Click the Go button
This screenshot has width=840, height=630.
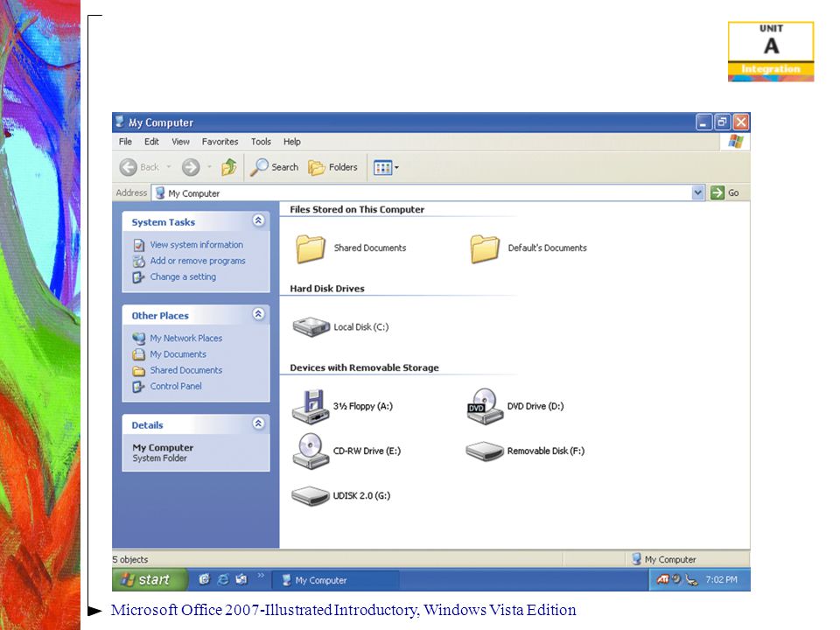point(725,192)
